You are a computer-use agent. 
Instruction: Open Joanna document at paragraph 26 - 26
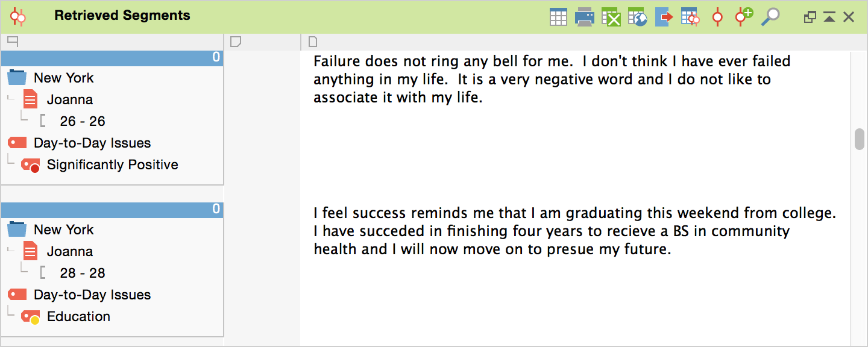click(83, 122)
